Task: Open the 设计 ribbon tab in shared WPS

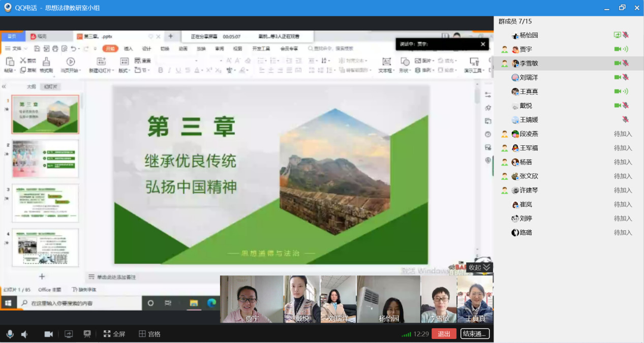Action: (146, 49)
